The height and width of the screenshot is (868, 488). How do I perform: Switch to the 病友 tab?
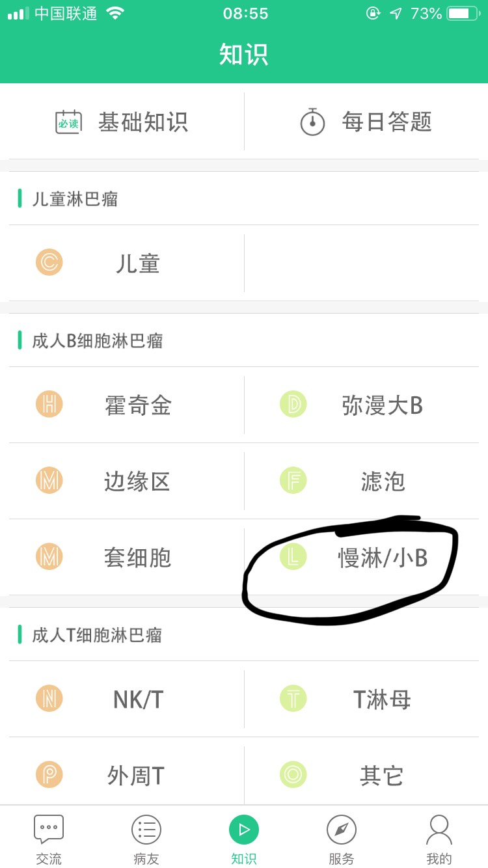point(146,839)
